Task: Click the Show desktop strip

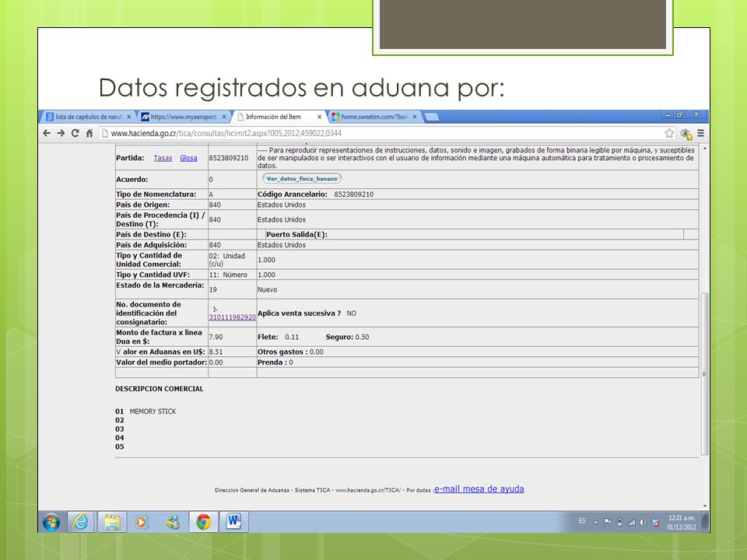Action: 705,522
